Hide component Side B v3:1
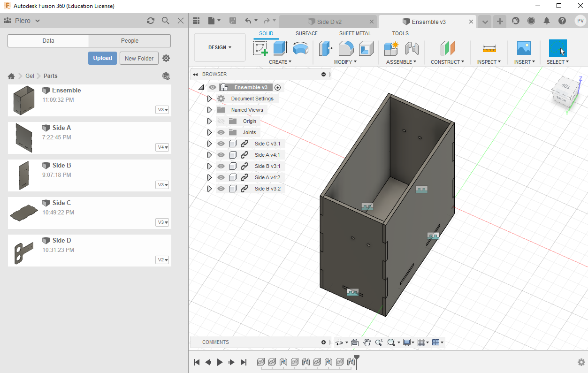The height and width of the screenshot is (373, 588). click(221, 166)
